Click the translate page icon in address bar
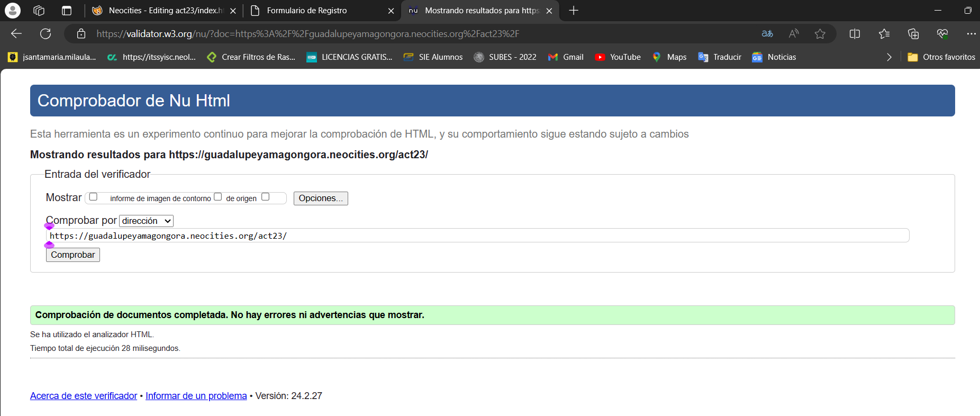 point(767,34)
